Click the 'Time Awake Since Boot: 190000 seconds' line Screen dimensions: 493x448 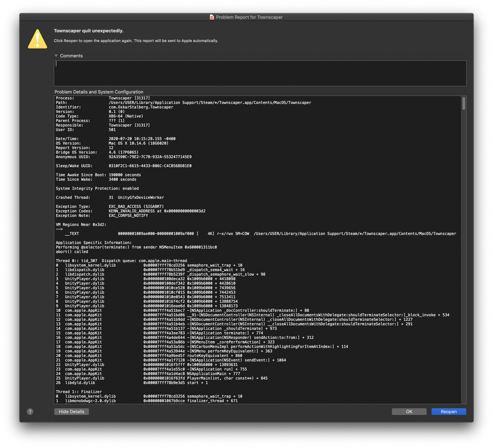coord(99,175)
